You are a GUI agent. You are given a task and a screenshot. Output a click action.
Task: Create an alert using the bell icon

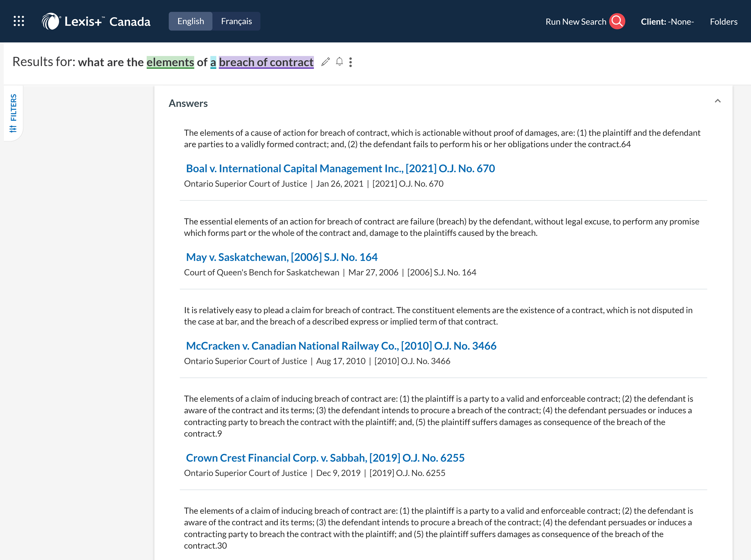[x=339, y=62]
